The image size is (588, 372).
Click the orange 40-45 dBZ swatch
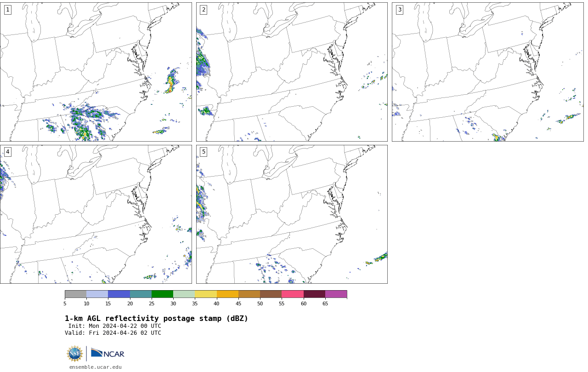227,294
